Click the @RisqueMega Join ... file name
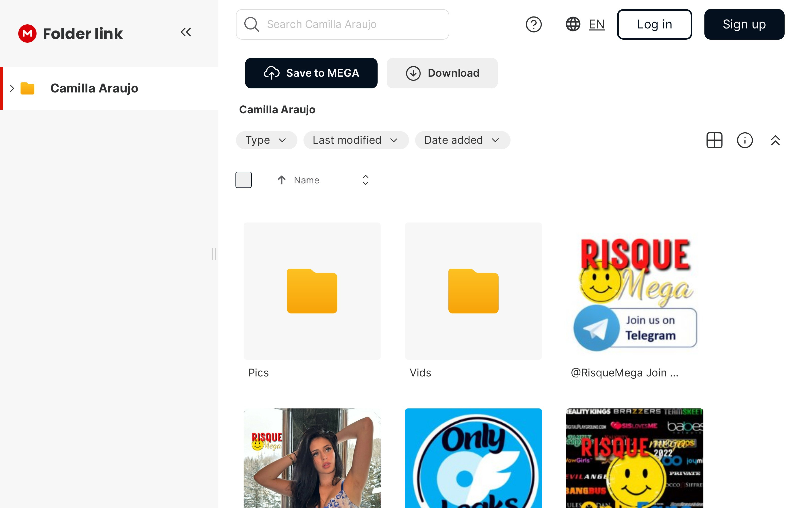The height and width of the screenshot is (508, 812). click(625, 373)
